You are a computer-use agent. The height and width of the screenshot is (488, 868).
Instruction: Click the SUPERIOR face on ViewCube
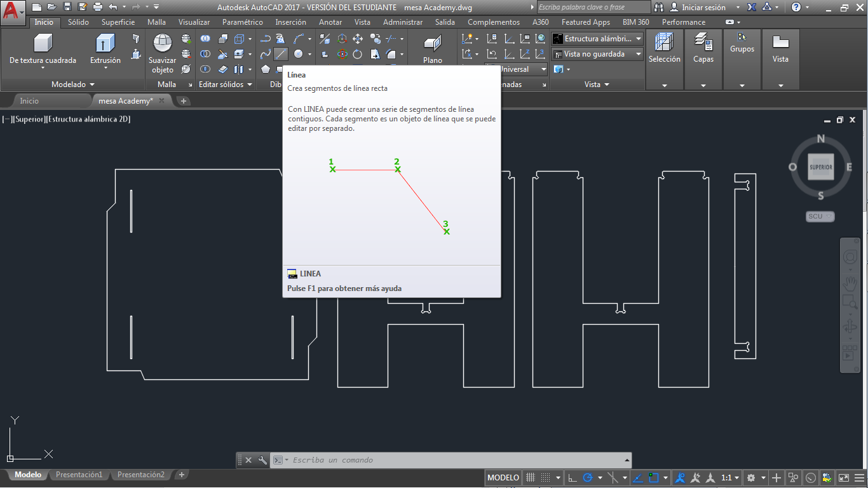[x=820, y=168]
